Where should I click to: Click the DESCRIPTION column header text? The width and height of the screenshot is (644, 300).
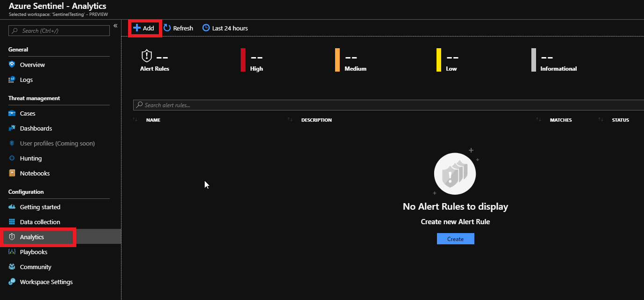(316, 120)
